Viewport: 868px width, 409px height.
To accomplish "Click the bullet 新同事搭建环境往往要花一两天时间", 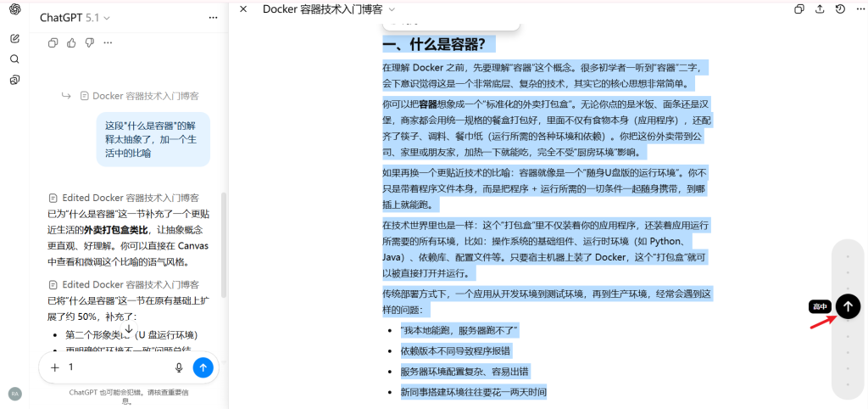I will pyautogui.click(x=473, y=392).
